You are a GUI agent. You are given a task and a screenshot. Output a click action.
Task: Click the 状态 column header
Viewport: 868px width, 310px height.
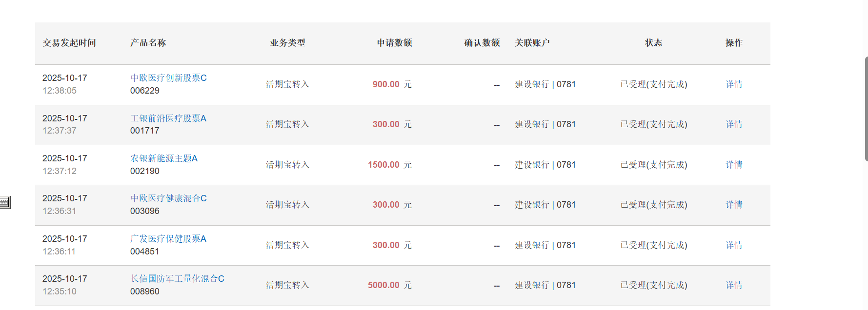tap(653, 43)
